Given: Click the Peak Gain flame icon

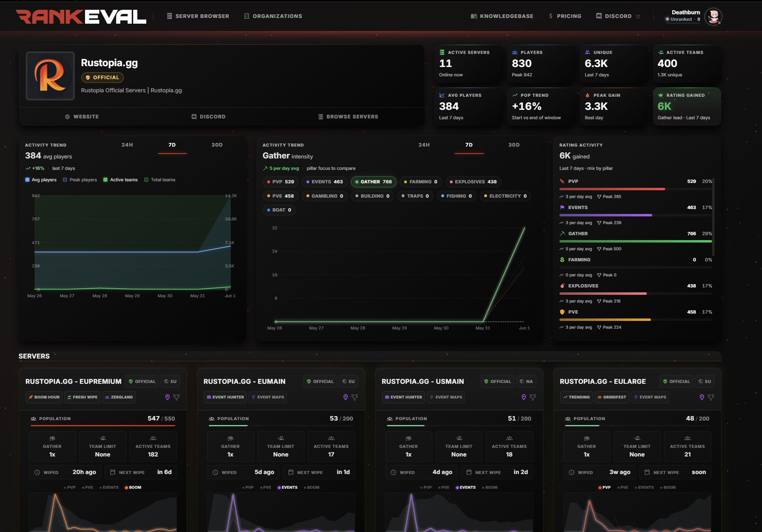Looking at the screenshot, I should 588,95.
